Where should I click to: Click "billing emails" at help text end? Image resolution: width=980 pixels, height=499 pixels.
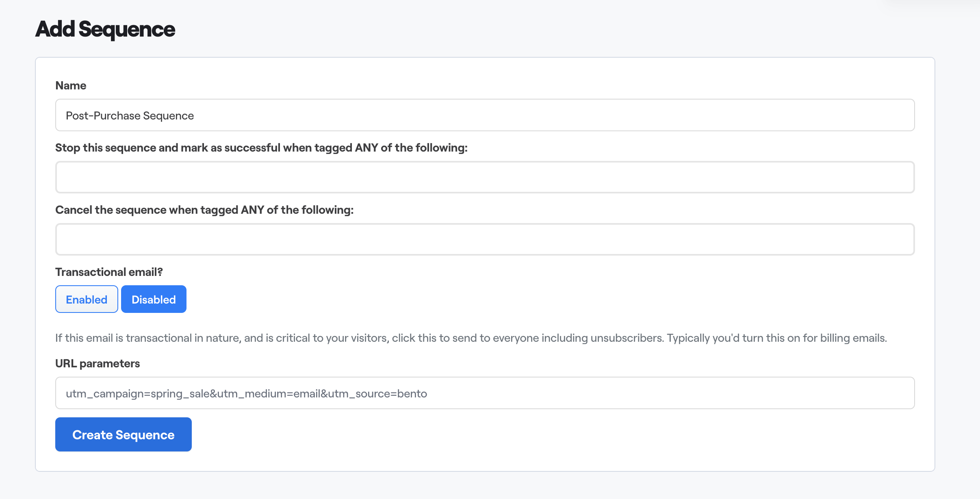click(x=852, y=338)
